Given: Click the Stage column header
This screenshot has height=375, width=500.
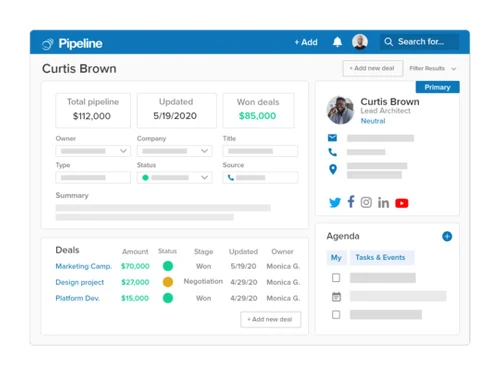Looking at the screenshot, I should click(x=204, y=252).
